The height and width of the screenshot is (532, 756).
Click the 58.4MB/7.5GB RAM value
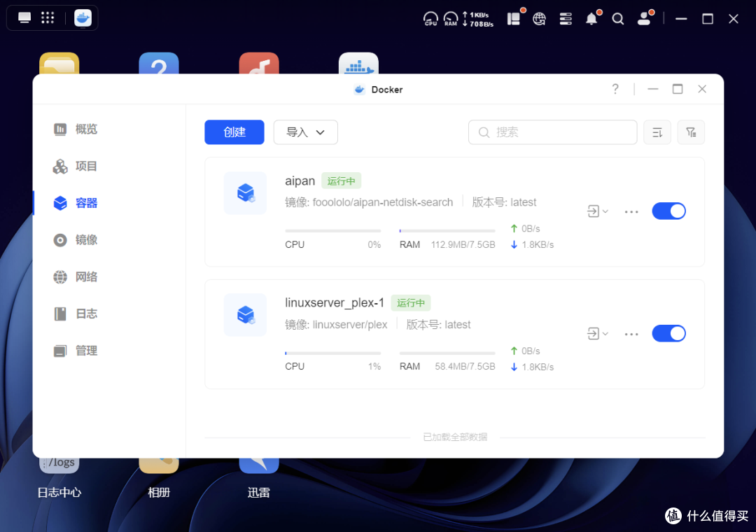465,367
